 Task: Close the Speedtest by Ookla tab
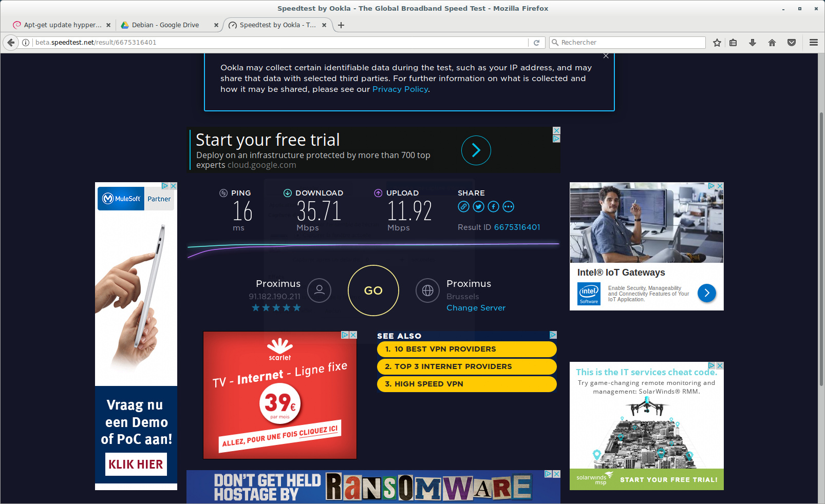coord(324,25)
